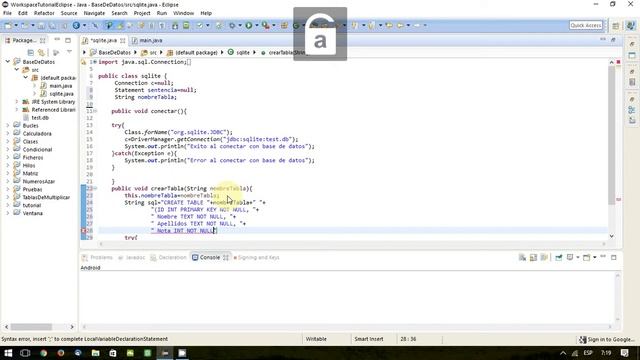Screen dimensions: 640x360
Task: Select main.java in Package Explorer
Action: 60,86
